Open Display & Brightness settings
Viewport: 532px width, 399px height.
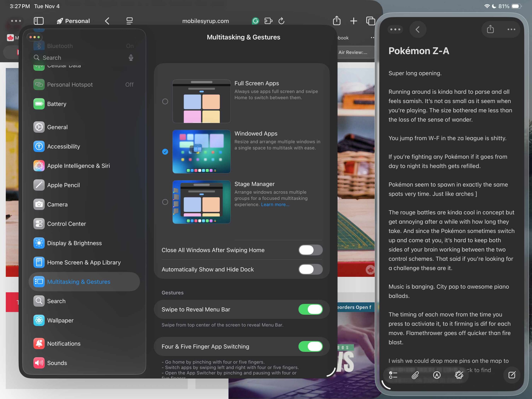74,243
